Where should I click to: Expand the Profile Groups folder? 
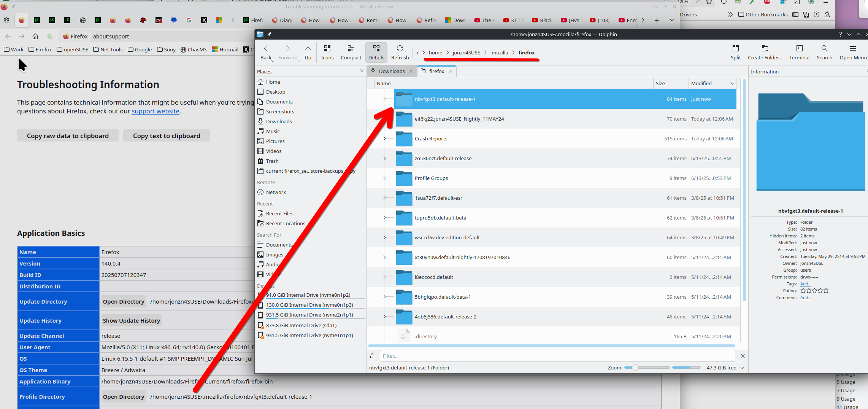coord(384,178)
